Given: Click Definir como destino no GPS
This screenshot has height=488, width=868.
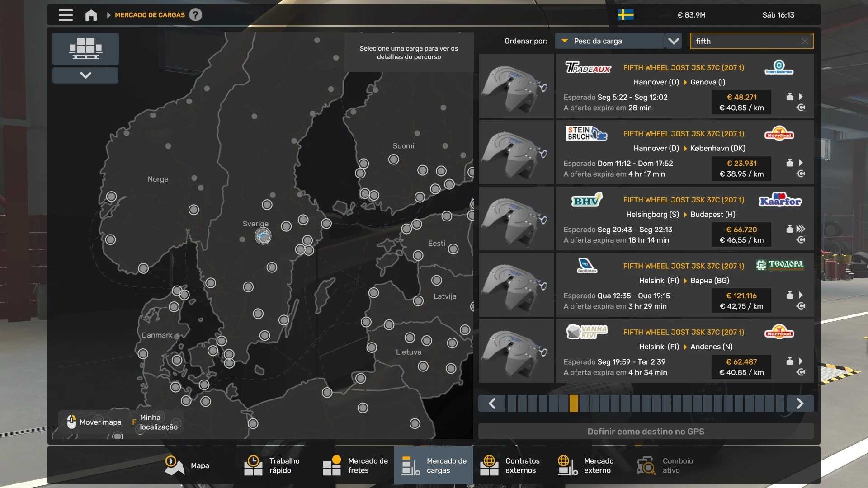Looking at the screenshot, I should (646, 432).
